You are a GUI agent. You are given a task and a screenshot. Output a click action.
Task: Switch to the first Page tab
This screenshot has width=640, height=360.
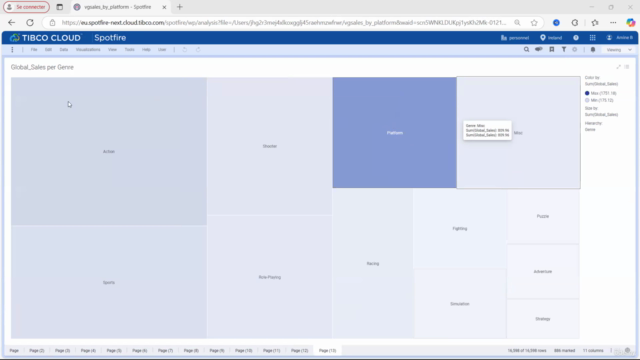[x=14, y=350]
